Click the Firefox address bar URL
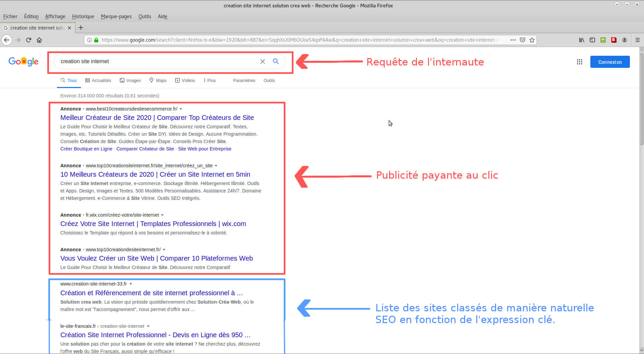 tap(299, 40)
